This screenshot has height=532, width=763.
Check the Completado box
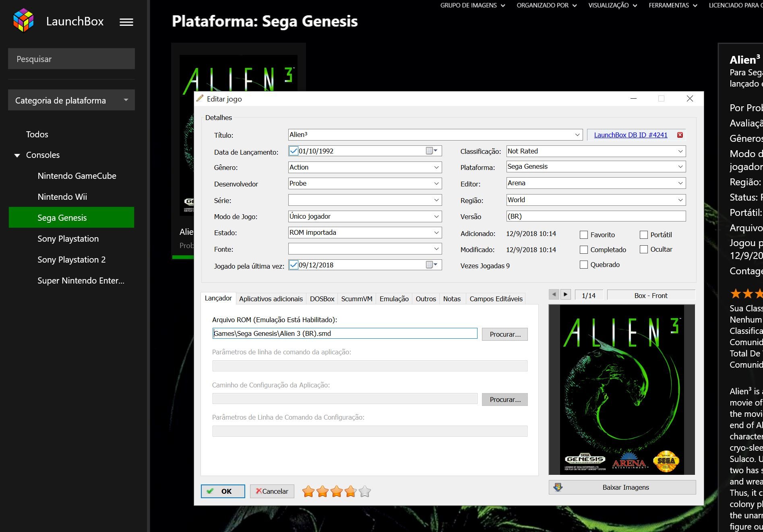[584, 250]
